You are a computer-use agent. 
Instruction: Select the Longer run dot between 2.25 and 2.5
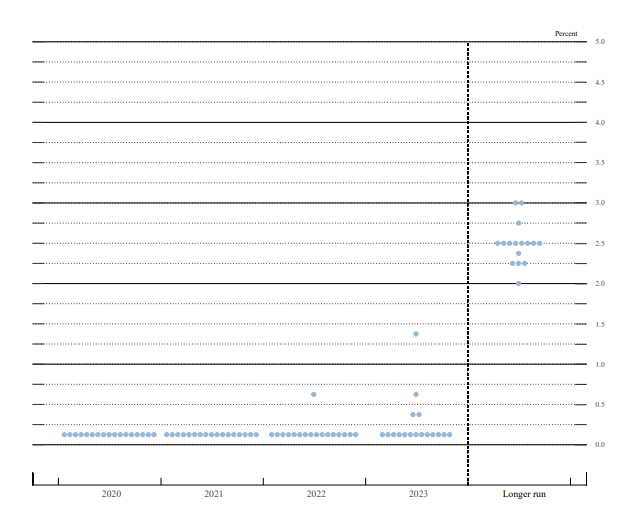(x=518, y=253)
